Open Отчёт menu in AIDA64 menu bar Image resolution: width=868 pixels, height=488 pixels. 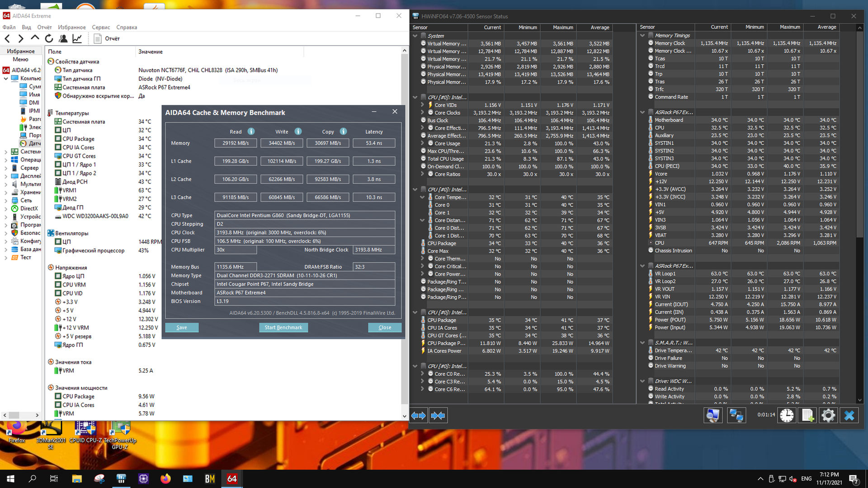pyautogui.click(x=44, y=27)
